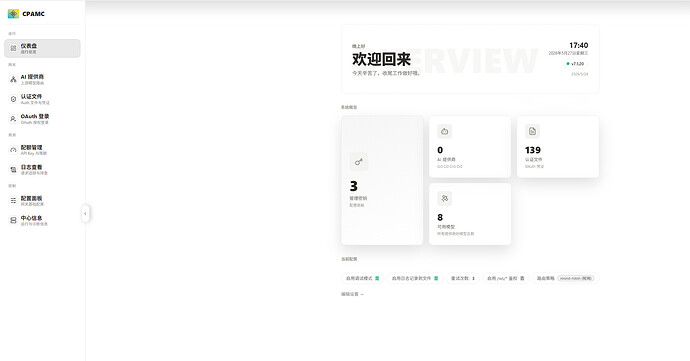Click the 中心信息 server icon
Viewport: 690px width, 361px height.
13,221
